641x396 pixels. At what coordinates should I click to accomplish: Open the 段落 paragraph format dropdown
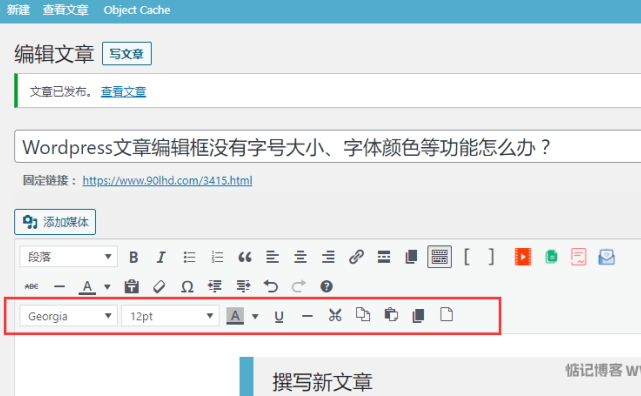click(68, 257)
